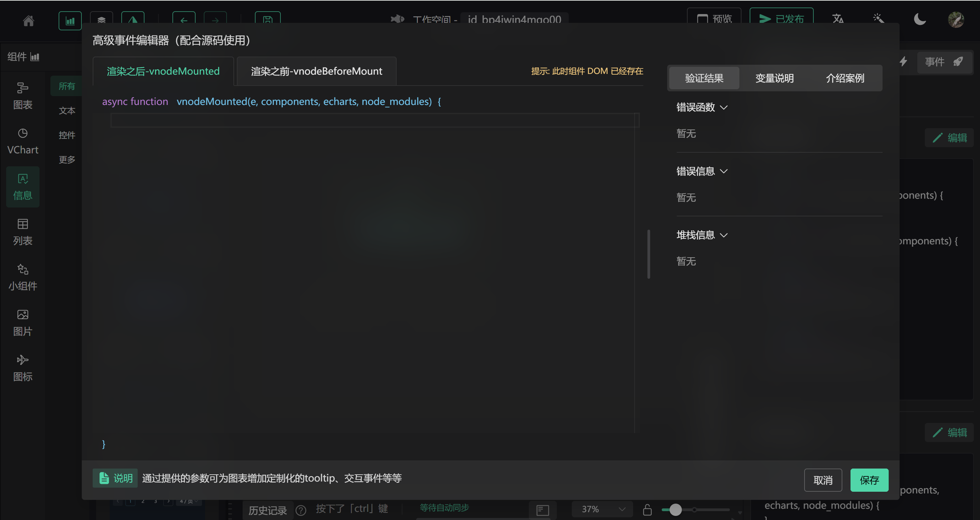Click the zoom slider handle

click(x=675, y=509)
